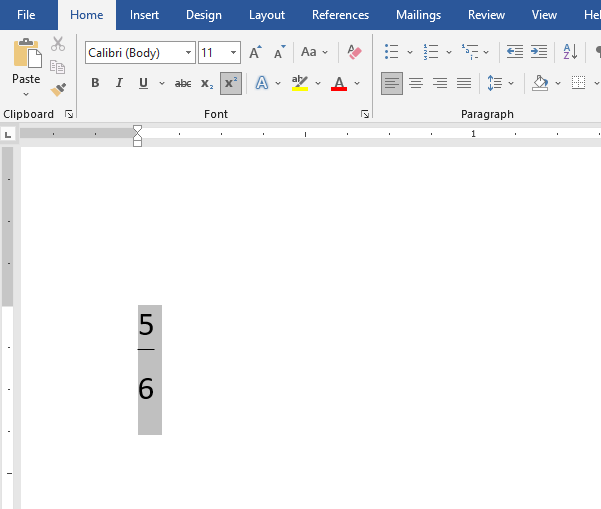Viewport: 601px width, 509px height.
Task: Open the Change Case dropdown
Action: 314,52
